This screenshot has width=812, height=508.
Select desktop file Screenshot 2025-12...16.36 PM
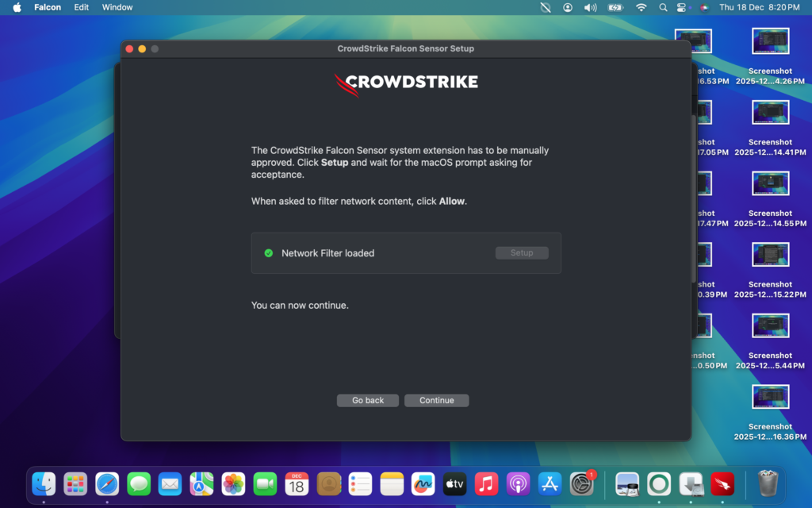770,413
